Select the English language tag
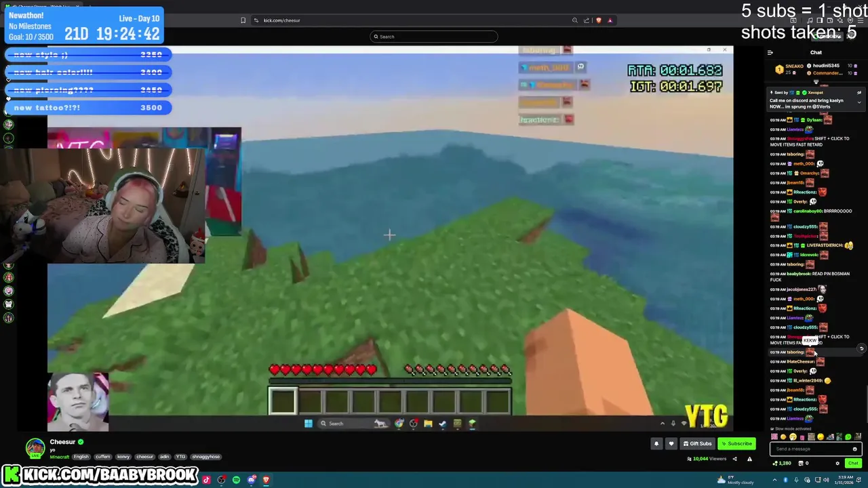 (81, 457)
